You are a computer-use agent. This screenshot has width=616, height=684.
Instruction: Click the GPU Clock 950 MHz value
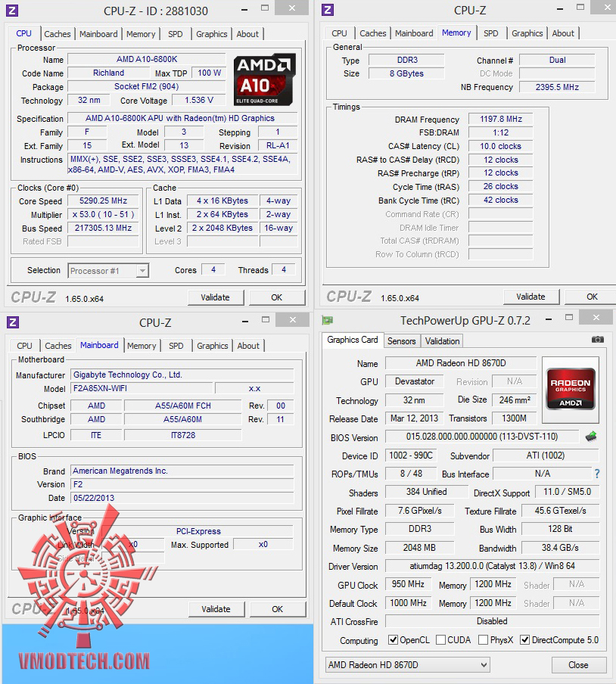[x=408, y=583]
